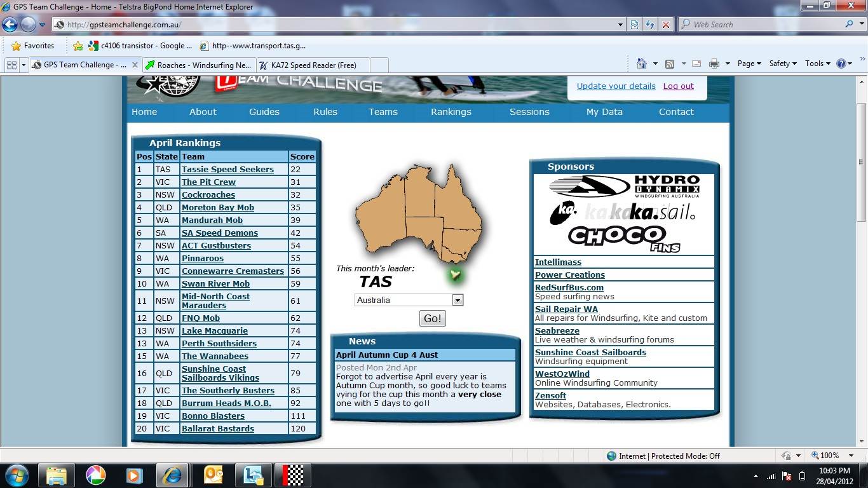
Task: Expand the Australia country dropdown
Action: [458, 300]
